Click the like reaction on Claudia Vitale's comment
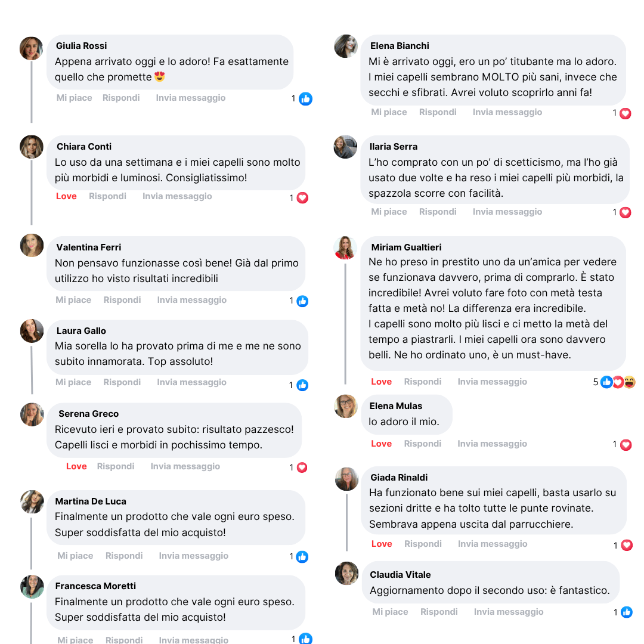 (x=626, y=612)
